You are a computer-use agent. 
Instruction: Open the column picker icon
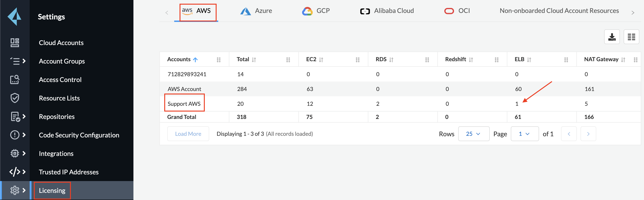tap(631, 37)
